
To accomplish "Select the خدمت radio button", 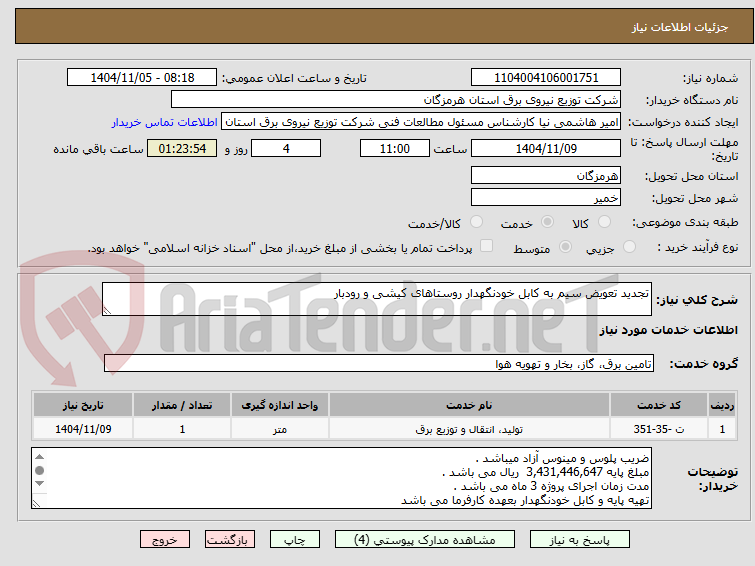I will 547,222.
